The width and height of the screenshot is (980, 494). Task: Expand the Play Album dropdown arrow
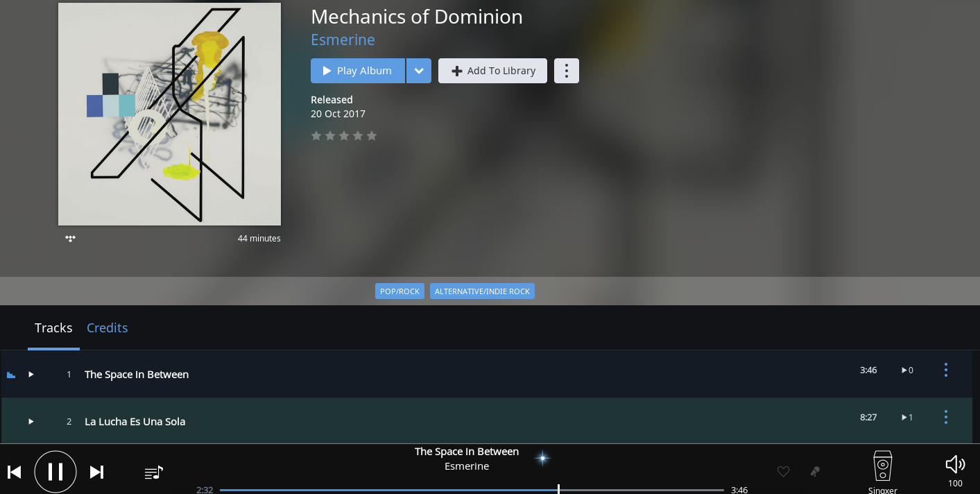(x=419, y=71)
